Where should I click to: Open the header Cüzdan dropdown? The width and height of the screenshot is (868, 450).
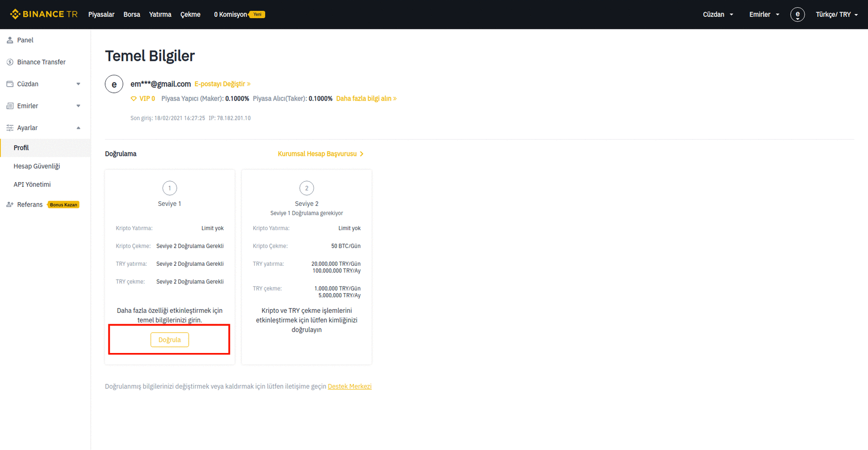[718, 14]
